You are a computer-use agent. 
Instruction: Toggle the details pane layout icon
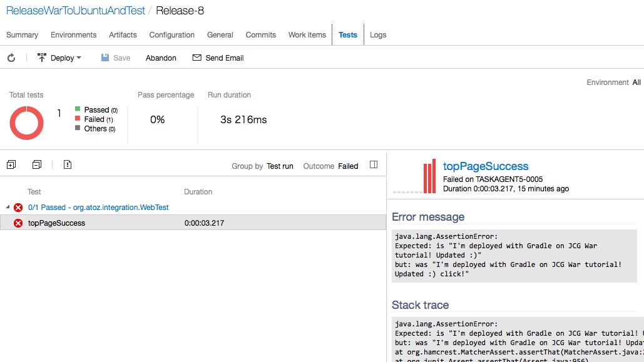[374, 164]
